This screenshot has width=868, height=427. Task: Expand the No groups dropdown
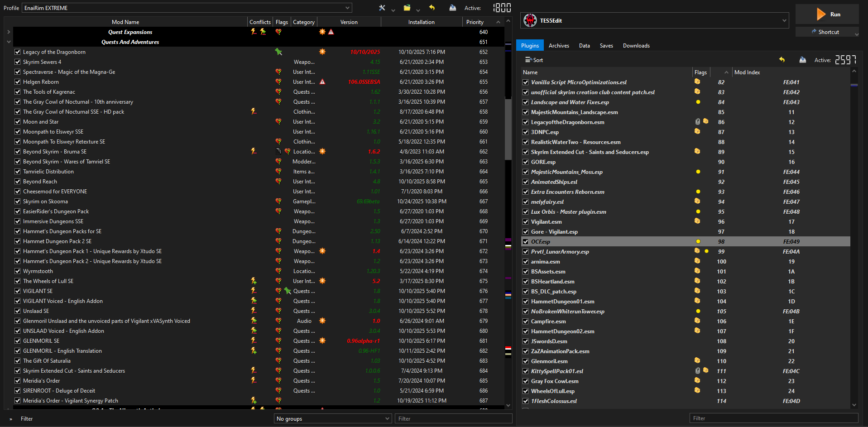coord(333,418)
